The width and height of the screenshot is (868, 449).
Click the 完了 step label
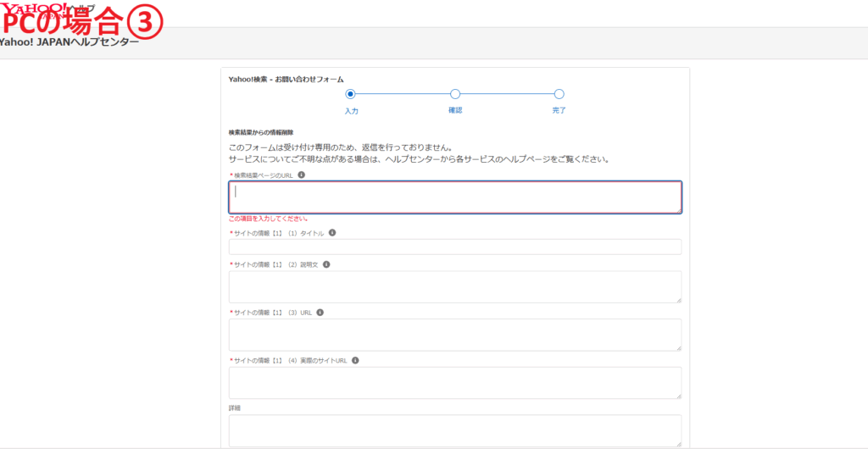[559, 111]
